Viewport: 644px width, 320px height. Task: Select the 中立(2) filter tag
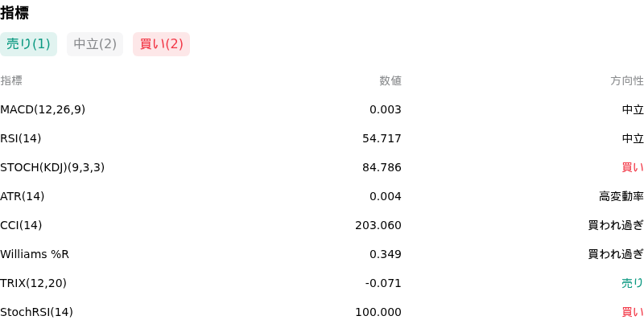pos(95,44)
